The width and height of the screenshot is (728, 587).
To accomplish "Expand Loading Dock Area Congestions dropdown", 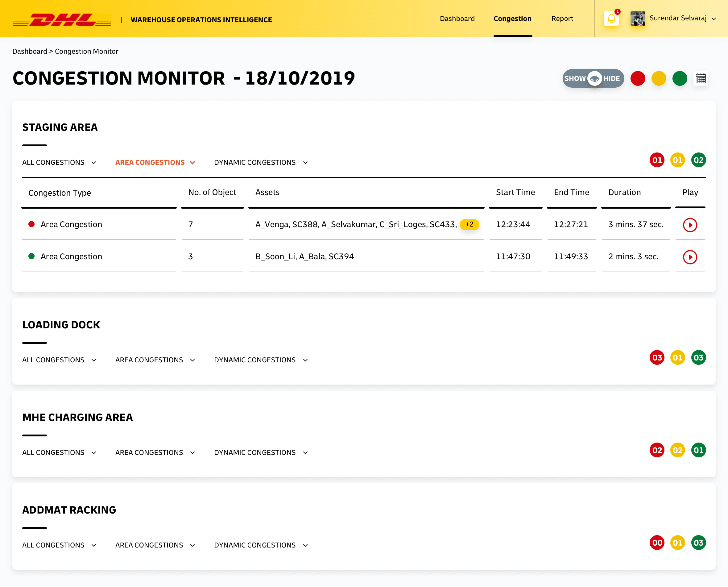I will (155, 360).
